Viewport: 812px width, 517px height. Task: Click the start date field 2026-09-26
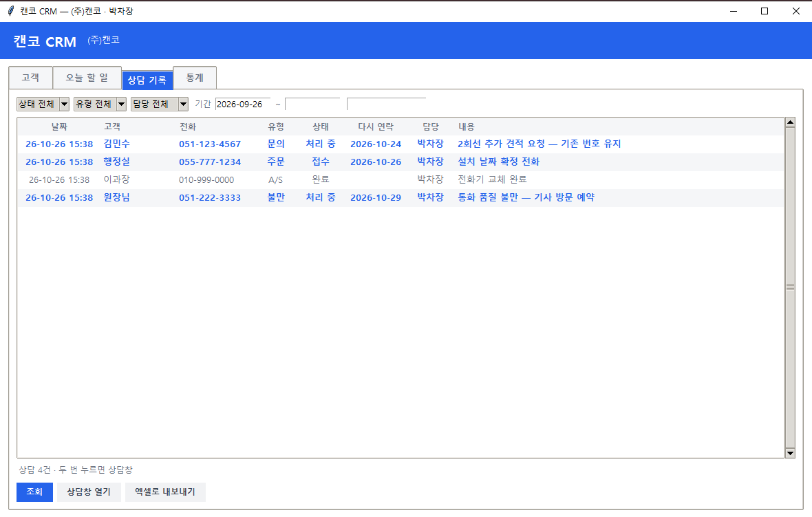pos(243,104)
